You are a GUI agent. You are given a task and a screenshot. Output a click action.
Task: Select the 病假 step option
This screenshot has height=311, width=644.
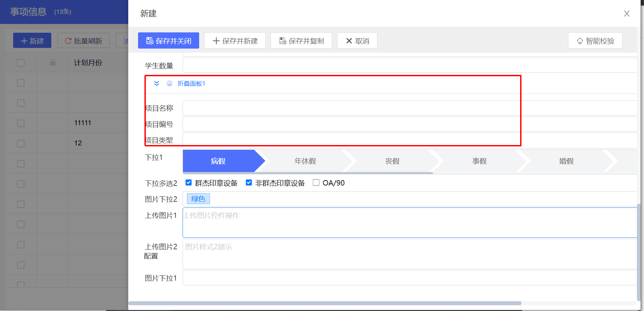[218, 161]
